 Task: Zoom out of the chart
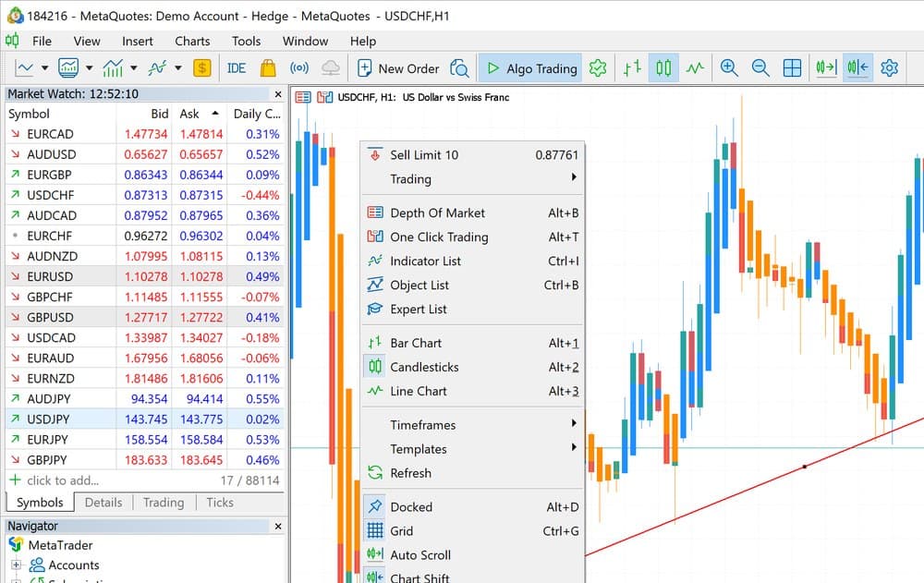point(760,68)
